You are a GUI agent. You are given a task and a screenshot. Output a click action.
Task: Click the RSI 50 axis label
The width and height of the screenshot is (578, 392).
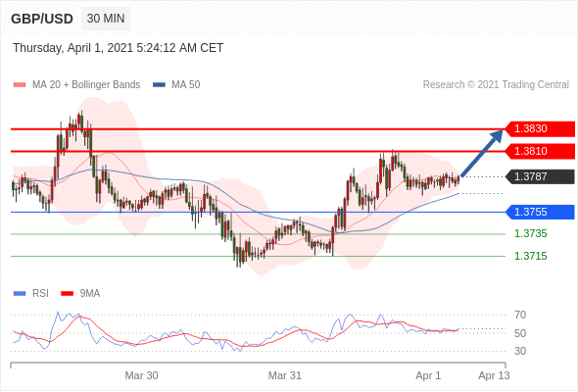(520, 333)
